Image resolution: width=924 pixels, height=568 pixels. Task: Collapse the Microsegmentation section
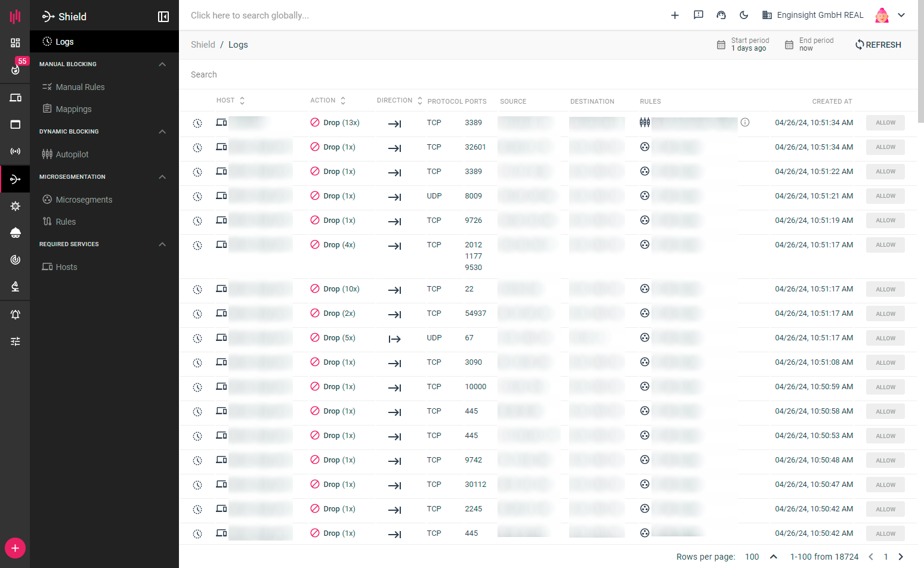(x=162, y=177)
